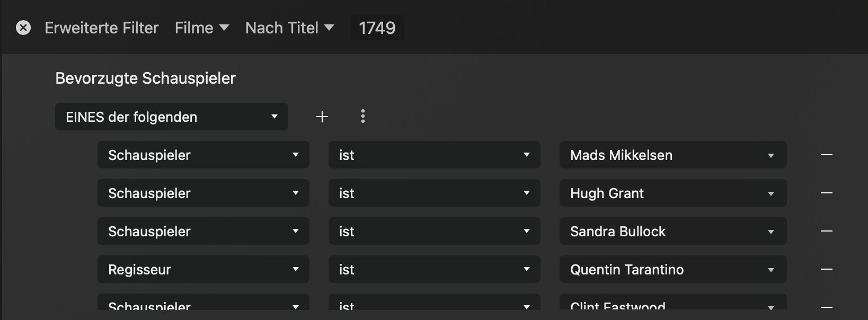Open the first row Schauspieler field dropdown

[x=203, y=155]
